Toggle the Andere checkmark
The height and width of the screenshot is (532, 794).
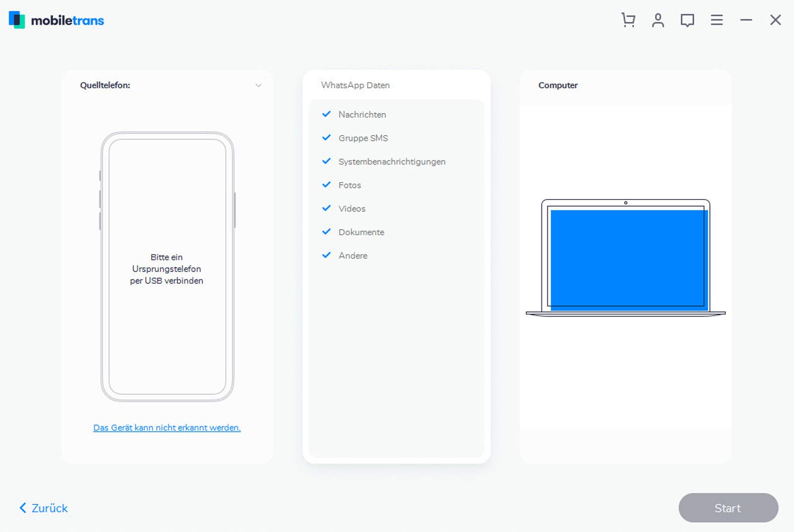click(x=327, y=255)
